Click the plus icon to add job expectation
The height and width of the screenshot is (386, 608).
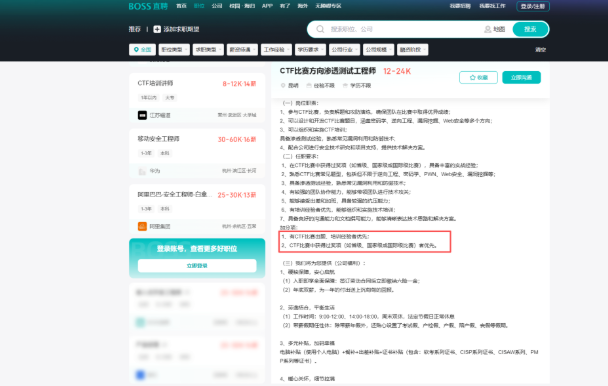(x=157, y=29)
